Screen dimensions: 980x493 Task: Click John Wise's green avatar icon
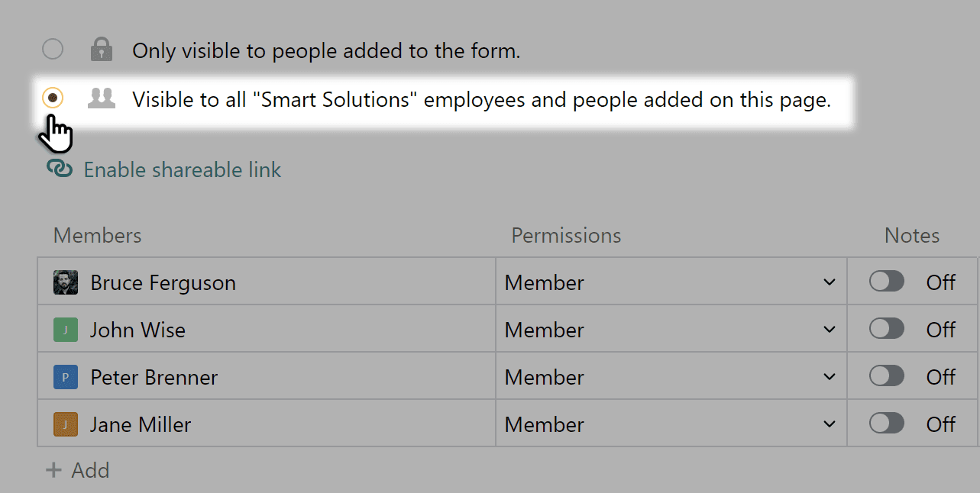point(66,329)
